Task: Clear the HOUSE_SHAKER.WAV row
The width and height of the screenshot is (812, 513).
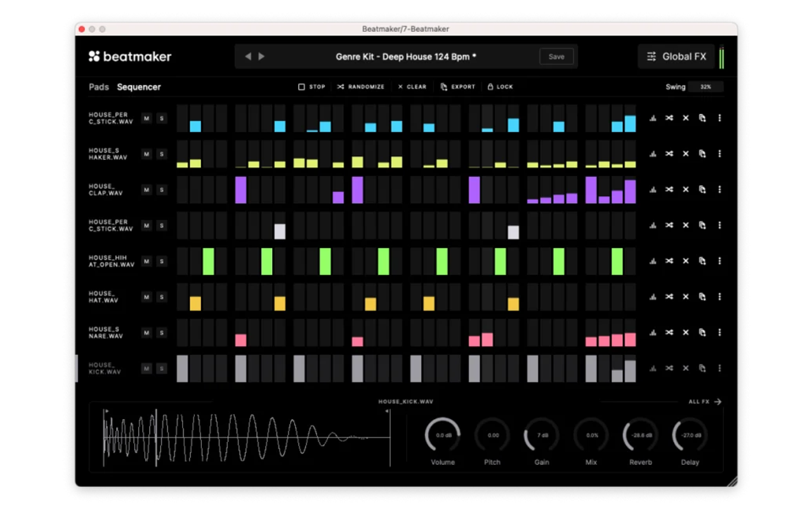Action: [686, 154]
